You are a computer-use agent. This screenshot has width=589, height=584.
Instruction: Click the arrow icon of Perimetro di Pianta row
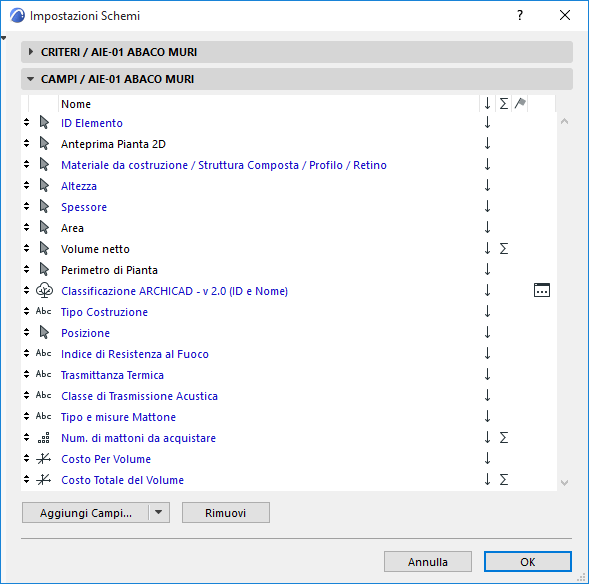pos(44,270)
